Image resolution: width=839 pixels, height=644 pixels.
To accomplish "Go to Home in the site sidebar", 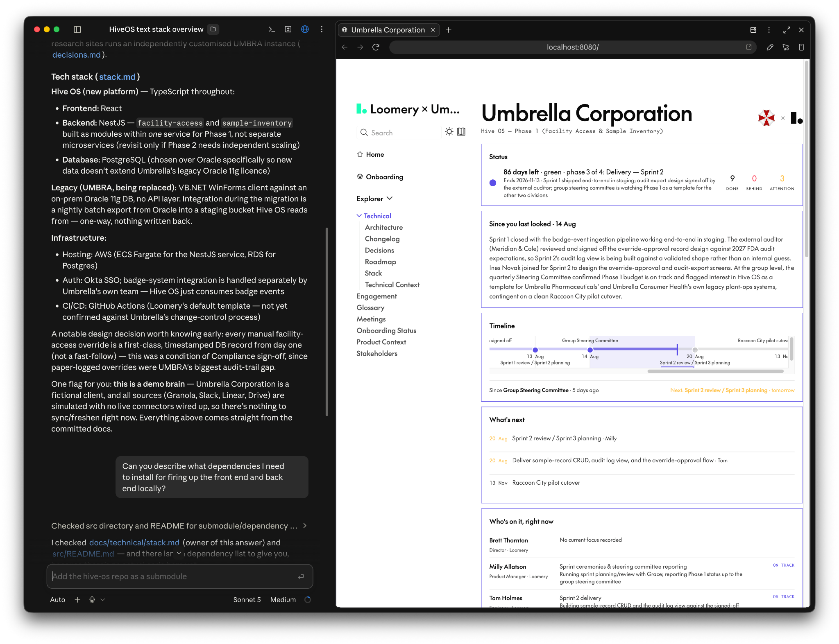I will tap(370, 154).
